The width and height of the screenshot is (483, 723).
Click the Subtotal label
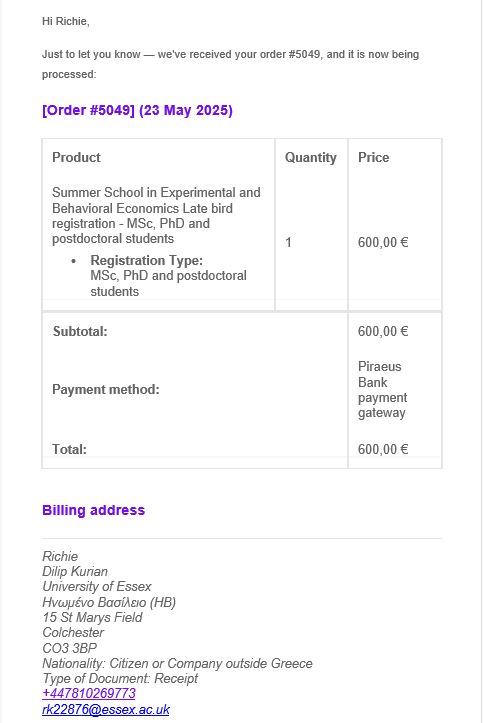[80, 332]
